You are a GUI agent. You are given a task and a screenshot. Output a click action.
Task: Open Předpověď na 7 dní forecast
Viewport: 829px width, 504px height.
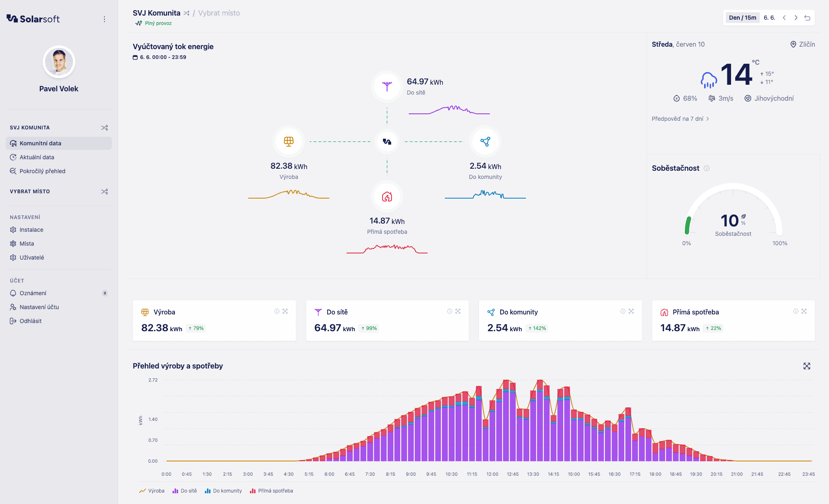[x=680, y=119]
